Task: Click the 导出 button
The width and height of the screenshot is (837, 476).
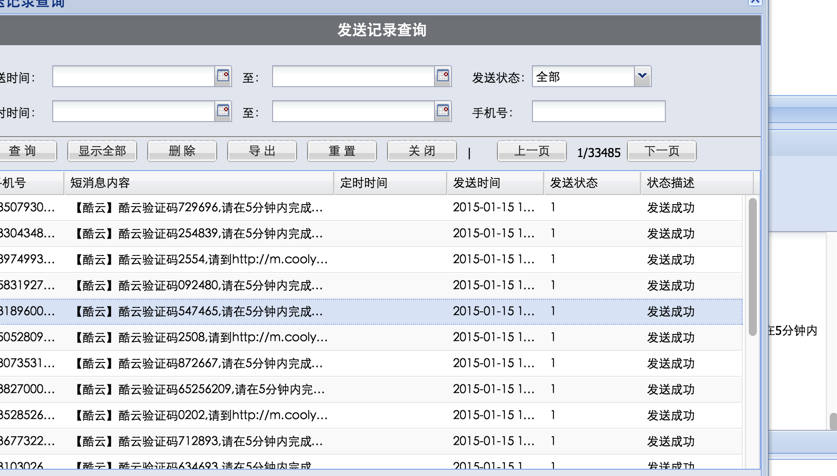Action: pyautogui.click(x=262, y=151)
